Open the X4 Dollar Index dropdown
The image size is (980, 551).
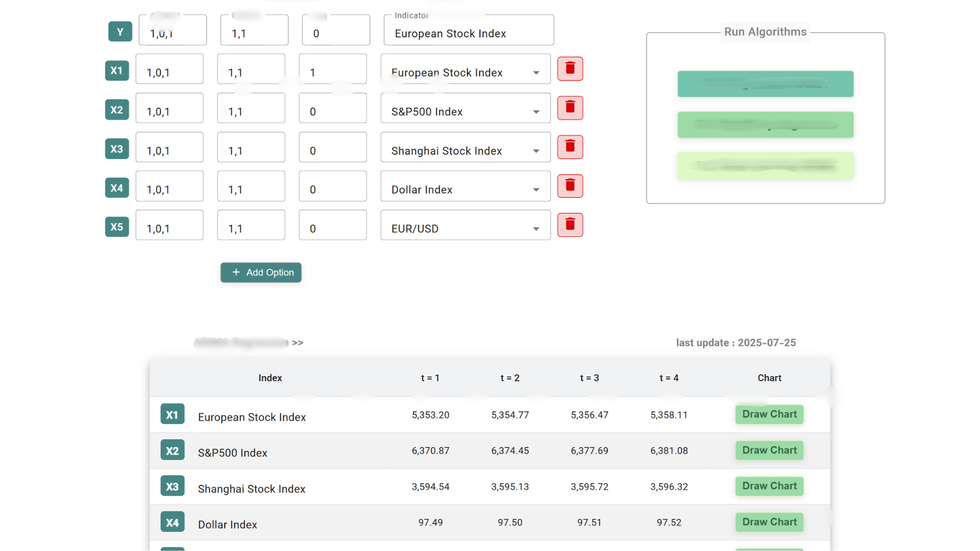point(465,186)
